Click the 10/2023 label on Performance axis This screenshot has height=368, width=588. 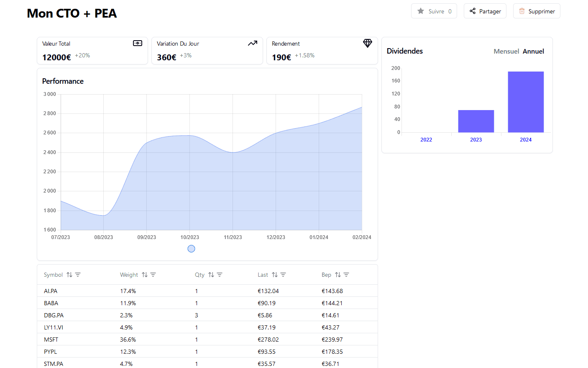pos(190,237)
